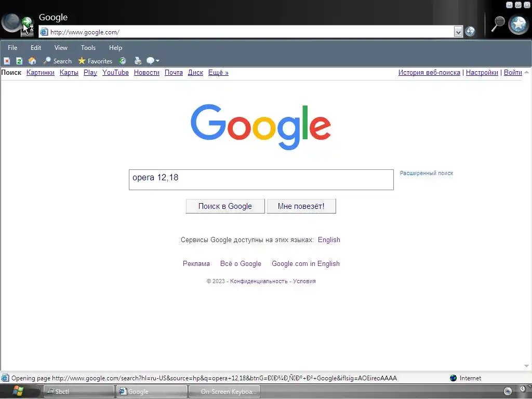Click the Мне повезёт! button
Viewport: 532px width, 399px height.
(301, 206)
